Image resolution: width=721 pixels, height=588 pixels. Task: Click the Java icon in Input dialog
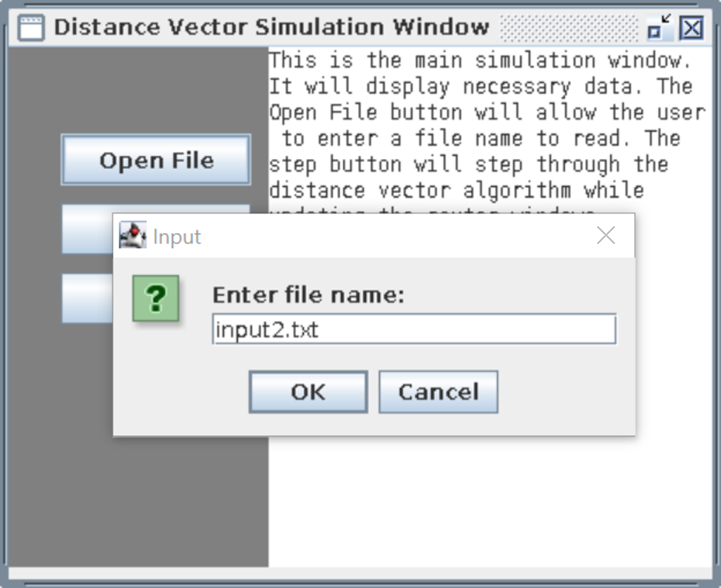point(132,236)
